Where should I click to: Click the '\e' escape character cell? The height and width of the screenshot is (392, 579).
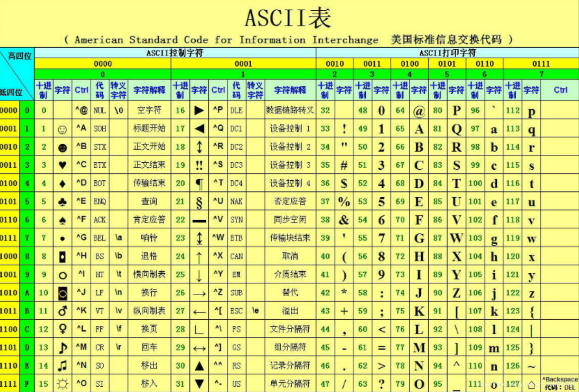pos(255,310)
